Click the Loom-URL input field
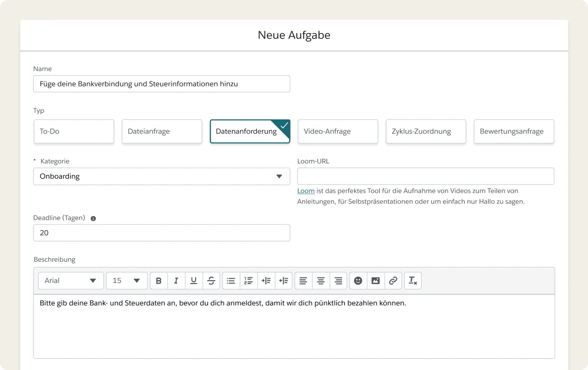This screenshot has width=588, height=370. (x=425, y=176)
